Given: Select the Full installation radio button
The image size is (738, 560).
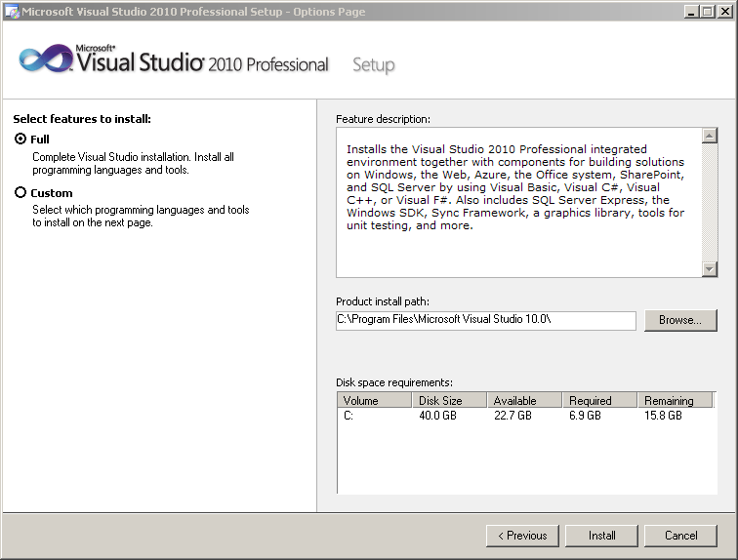Looking at the screenshot, I should [x=20, y=139].
